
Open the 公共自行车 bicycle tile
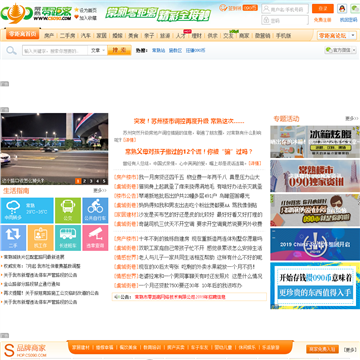(x=95, y=210)
